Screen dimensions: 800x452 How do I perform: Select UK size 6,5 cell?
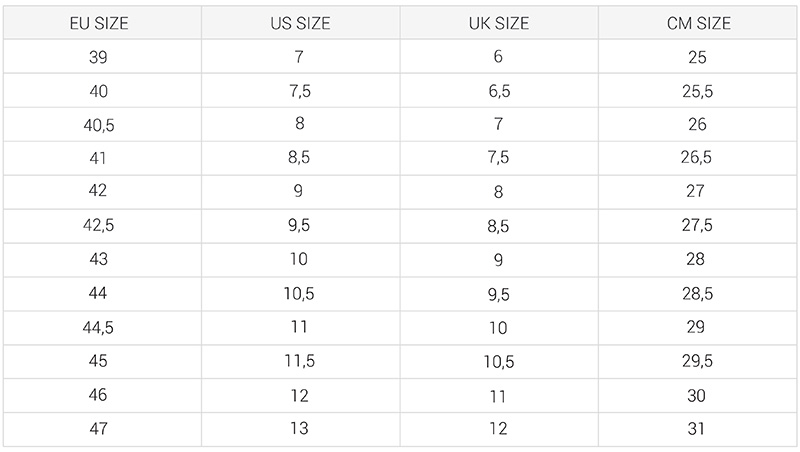point(499,91)
